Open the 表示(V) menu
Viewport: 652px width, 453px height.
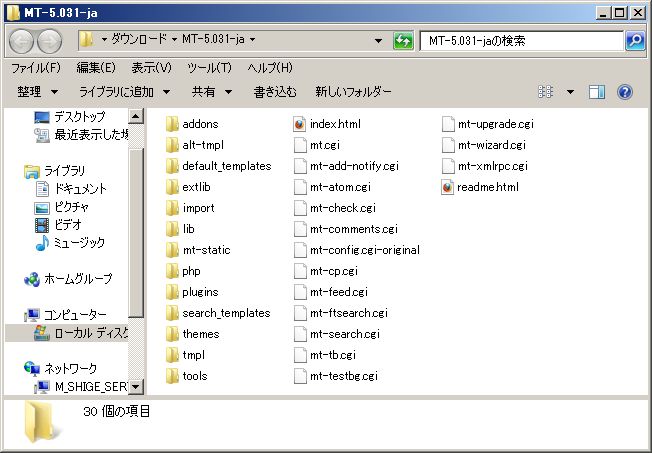[151, 68]
